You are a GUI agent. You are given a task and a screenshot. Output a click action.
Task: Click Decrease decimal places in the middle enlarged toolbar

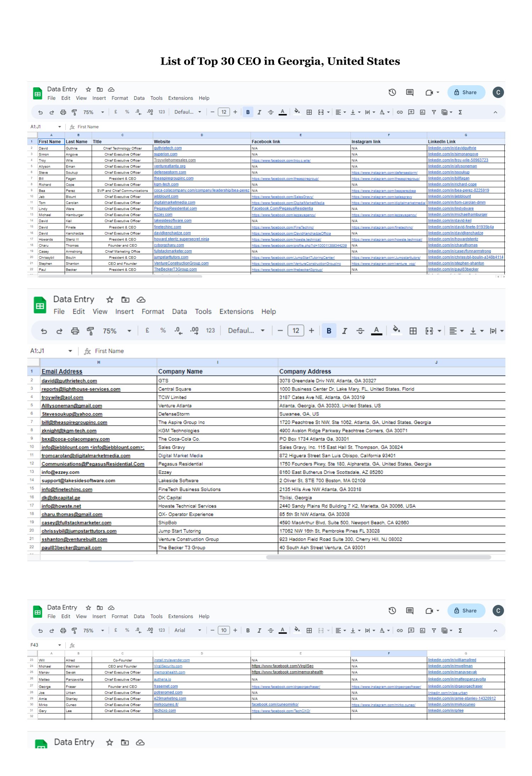click(x=178, y=330)
